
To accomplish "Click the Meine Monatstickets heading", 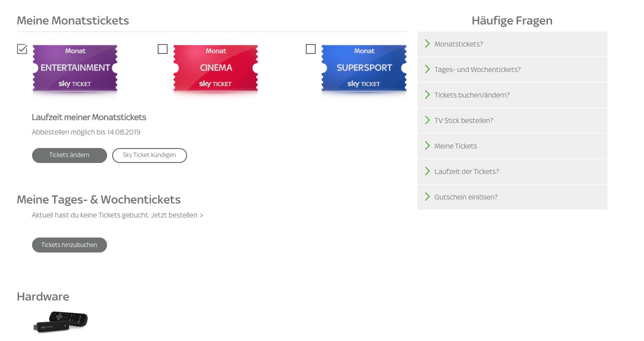I will 73,20.
